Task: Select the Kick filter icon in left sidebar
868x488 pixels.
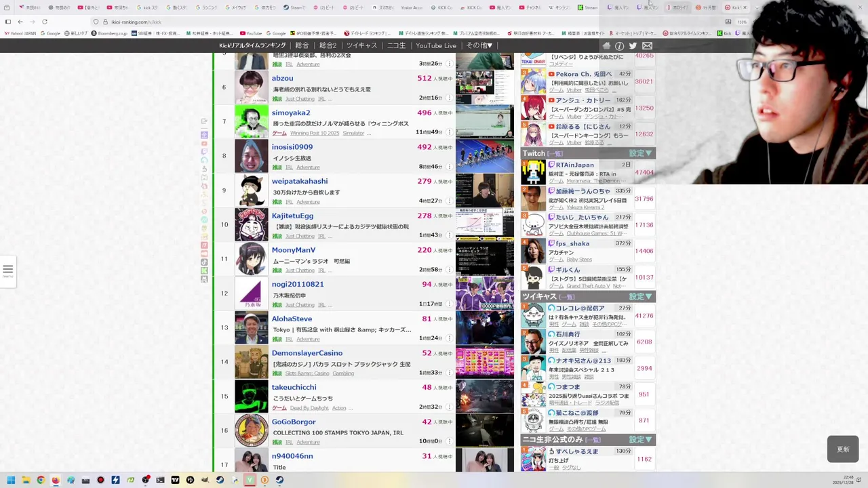Action: coord(204,270)
